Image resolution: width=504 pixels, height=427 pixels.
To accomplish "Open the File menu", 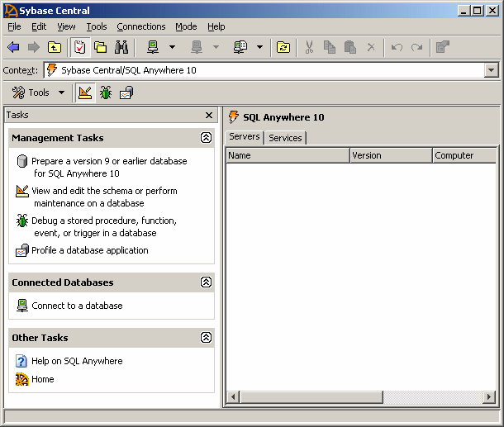I will [x=14, y=26].
